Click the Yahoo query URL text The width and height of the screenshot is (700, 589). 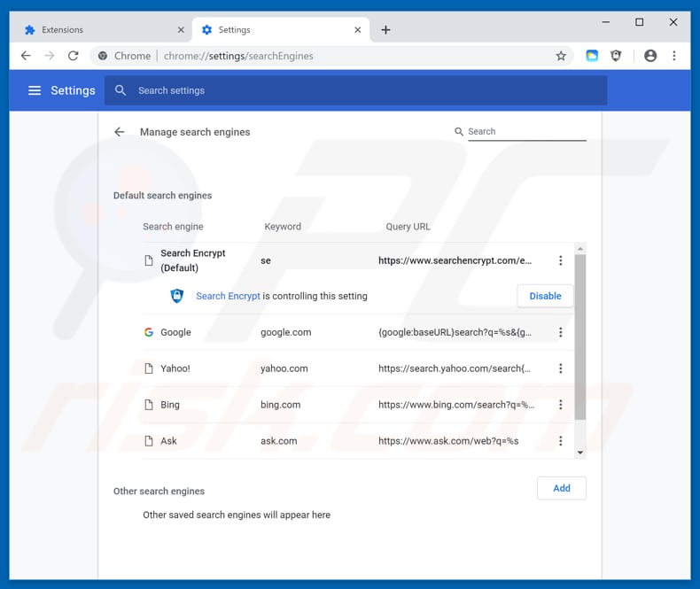(x=455, y=368)
